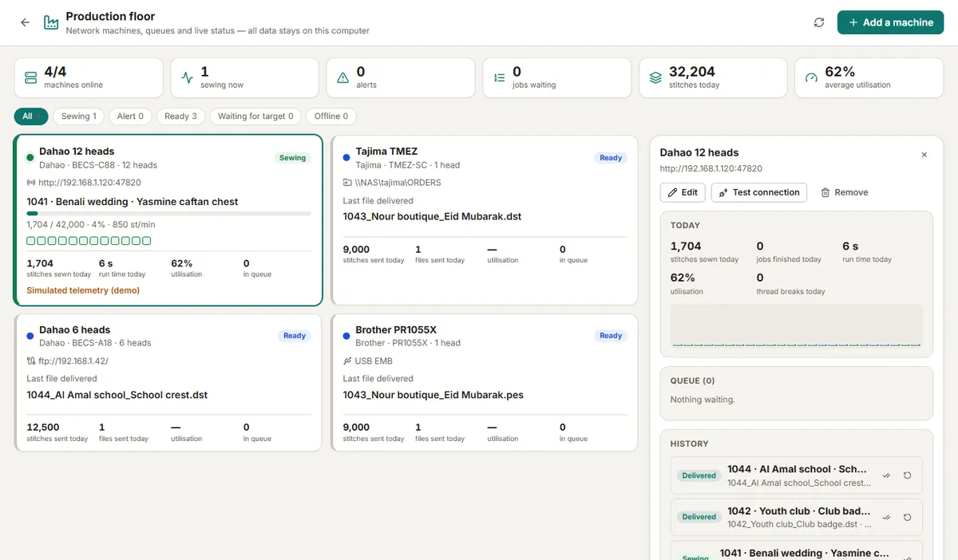This screenshot has width=958, height=560.
Task: Click the job progress bar on Dahao 12 heads card
Action: (x=168, y=214)
